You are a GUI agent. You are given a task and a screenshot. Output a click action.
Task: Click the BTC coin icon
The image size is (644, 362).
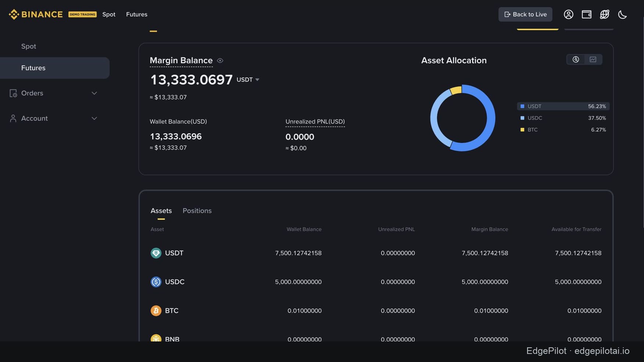pyautogui.click(x=156, y=311)
